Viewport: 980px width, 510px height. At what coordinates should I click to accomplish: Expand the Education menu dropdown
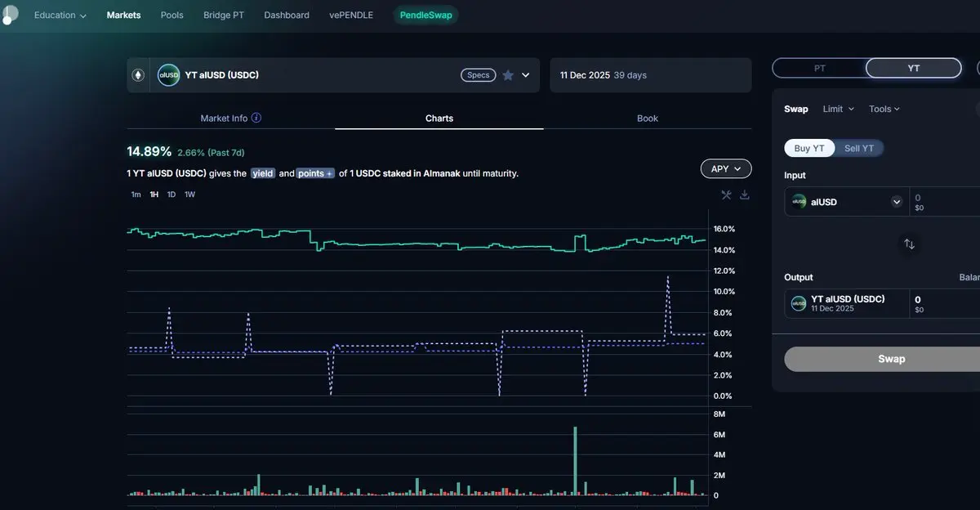(x=60, y=16)
